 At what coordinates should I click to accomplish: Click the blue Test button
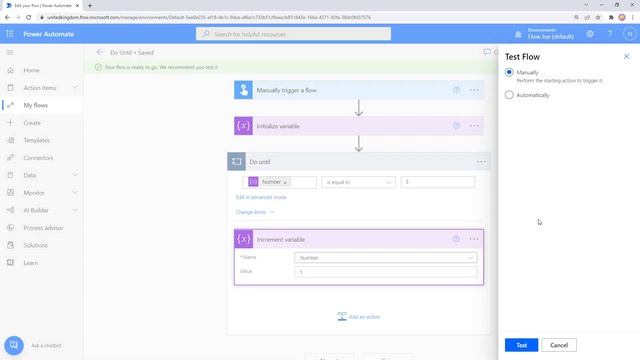(521, 345)
